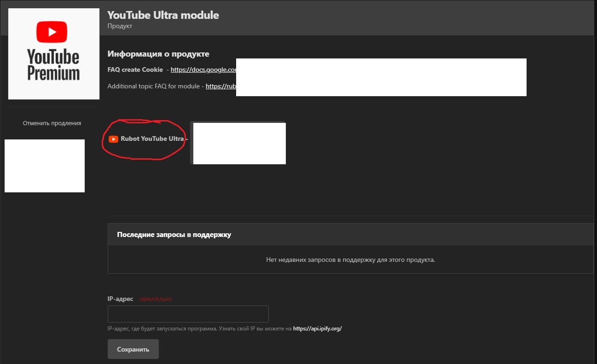Click the red ОБЯЗАТЕЛЬНО required marker

[156, 300]
